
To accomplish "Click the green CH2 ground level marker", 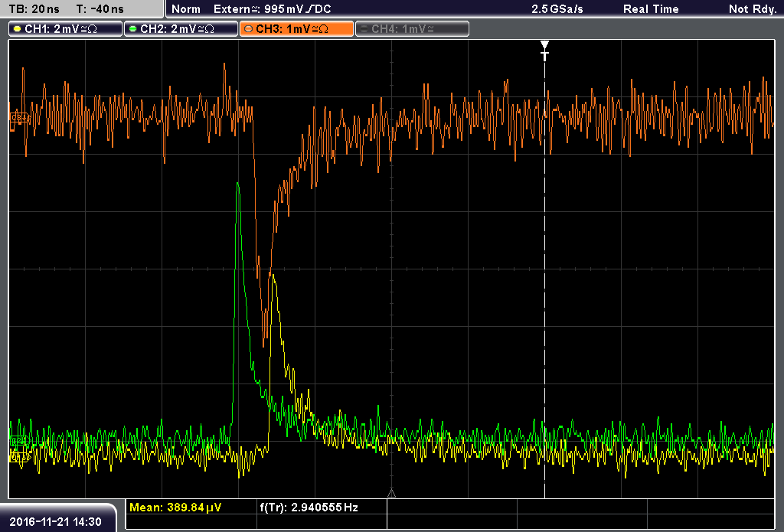I will tap(20, 441).
